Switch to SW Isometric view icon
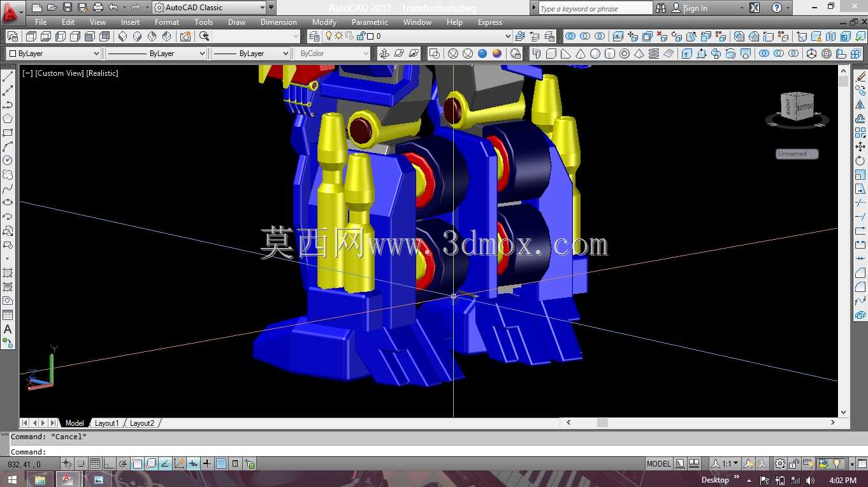The image size is (868, 487). coord(123,36)
